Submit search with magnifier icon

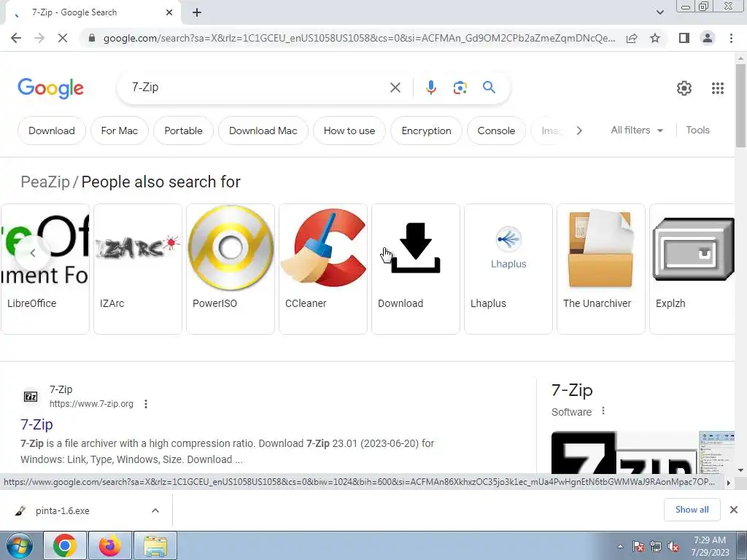(489, 87)
